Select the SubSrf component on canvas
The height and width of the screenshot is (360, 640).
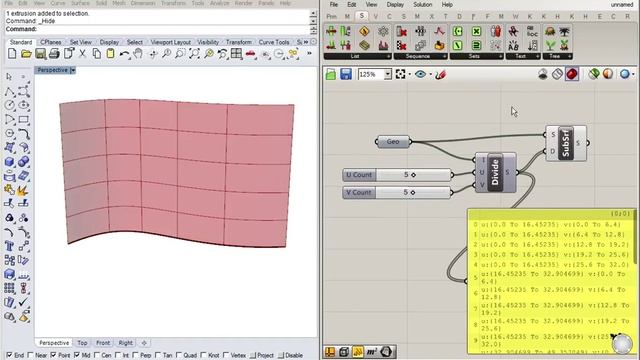coord(566,143)
